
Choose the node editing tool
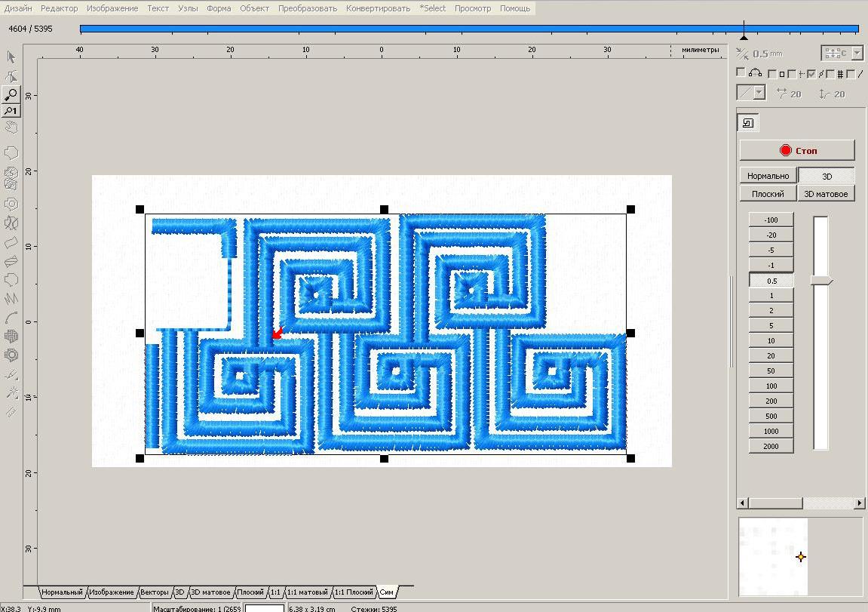(11, 76)
